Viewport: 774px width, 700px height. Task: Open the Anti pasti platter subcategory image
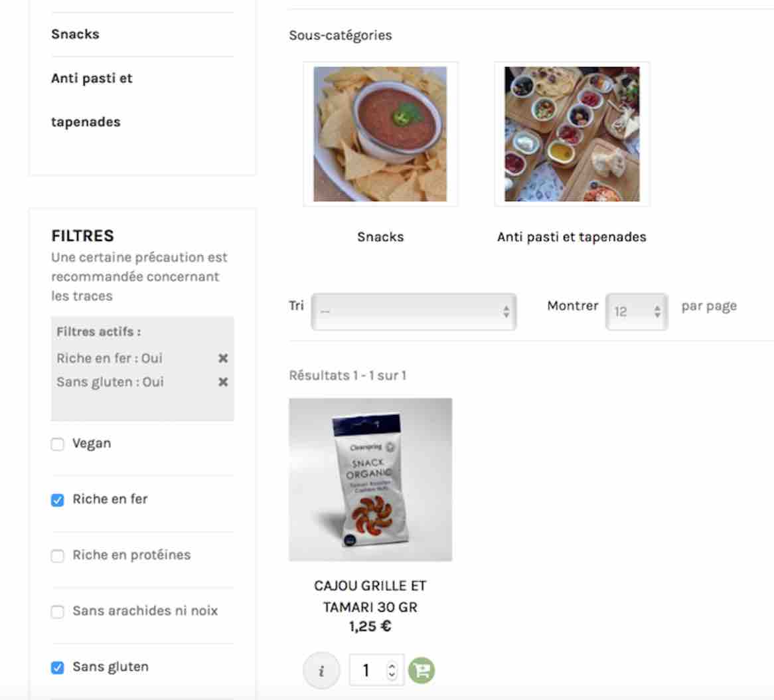tap(572, 134)
